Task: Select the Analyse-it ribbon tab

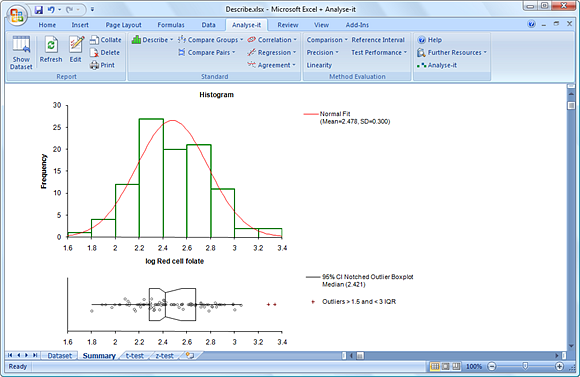Action: coord(246,25)
